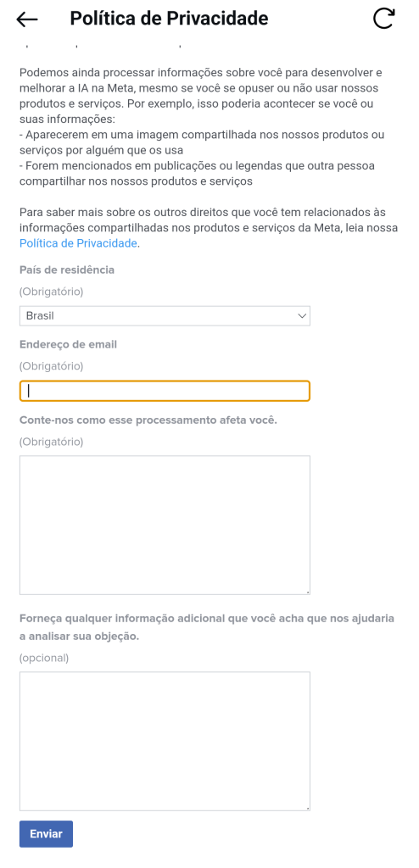Click the bullet 'Forem mencionados em publicações ou legendas'
This screenshot has width=419, height=868.
tap(197, 173)
